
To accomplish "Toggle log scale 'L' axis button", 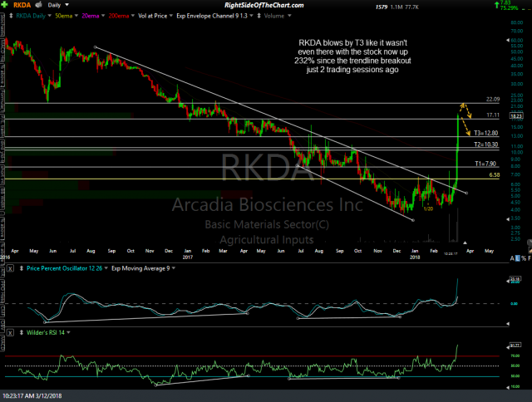I will click(x=517, y=258).
